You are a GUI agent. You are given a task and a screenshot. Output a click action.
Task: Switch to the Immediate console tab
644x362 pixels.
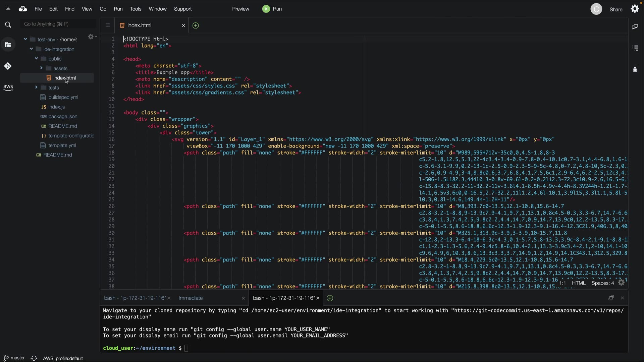(191, 298)
